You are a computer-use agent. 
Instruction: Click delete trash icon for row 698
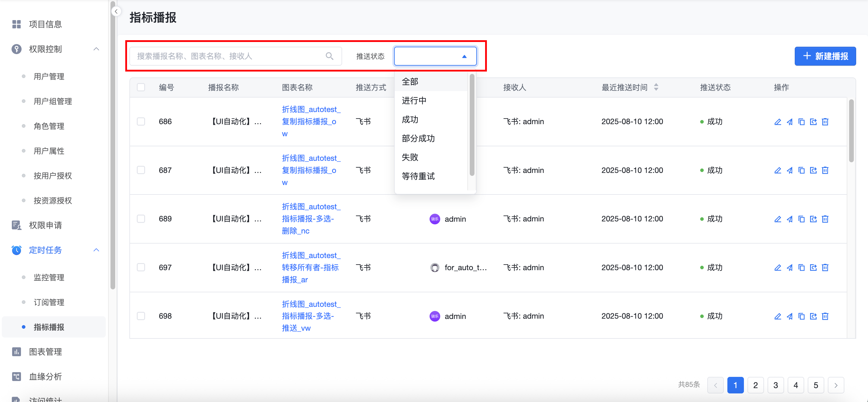pos(825,316)
